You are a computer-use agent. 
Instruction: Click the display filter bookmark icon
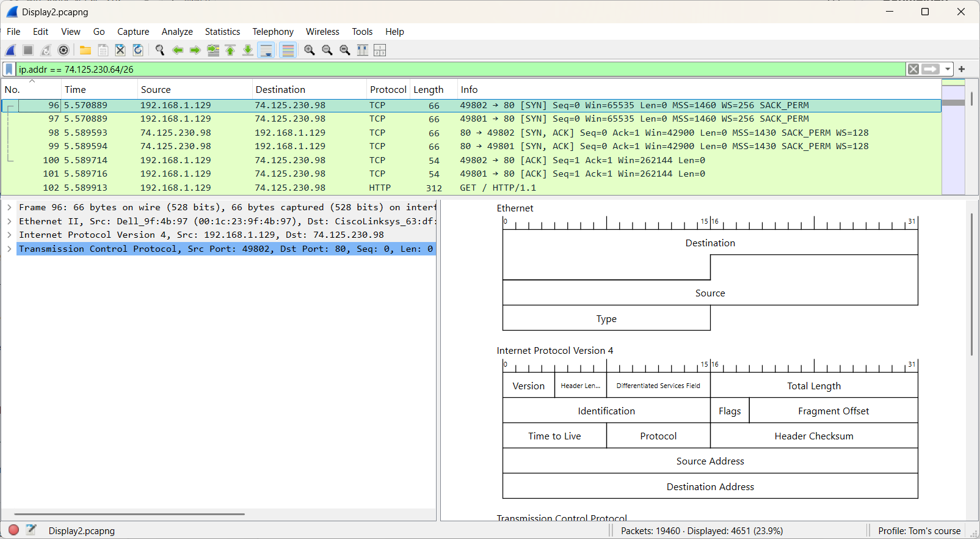click(9, 69)
